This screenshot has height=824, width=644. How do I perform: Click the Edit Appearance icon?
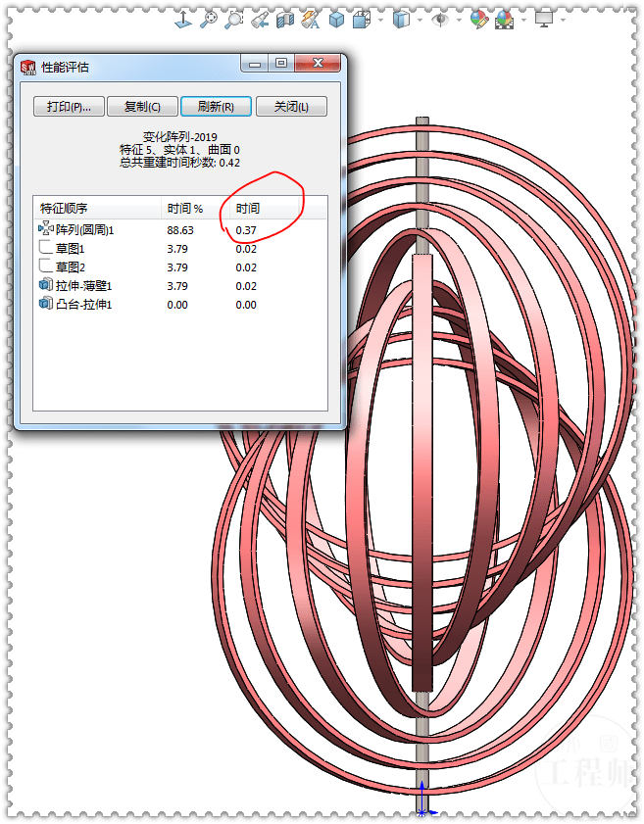pyautogui.click(x=479, y=20)
